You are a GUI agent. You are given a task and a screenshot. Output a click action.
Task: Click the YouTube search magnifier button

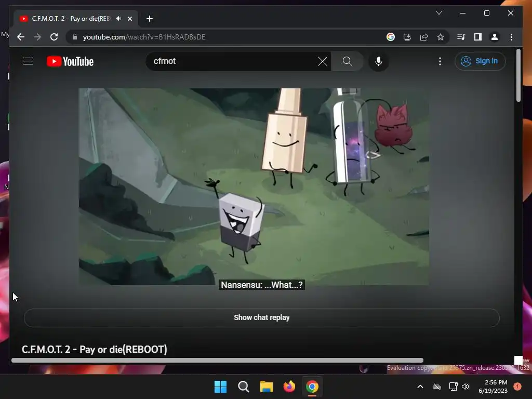point(347,61)
